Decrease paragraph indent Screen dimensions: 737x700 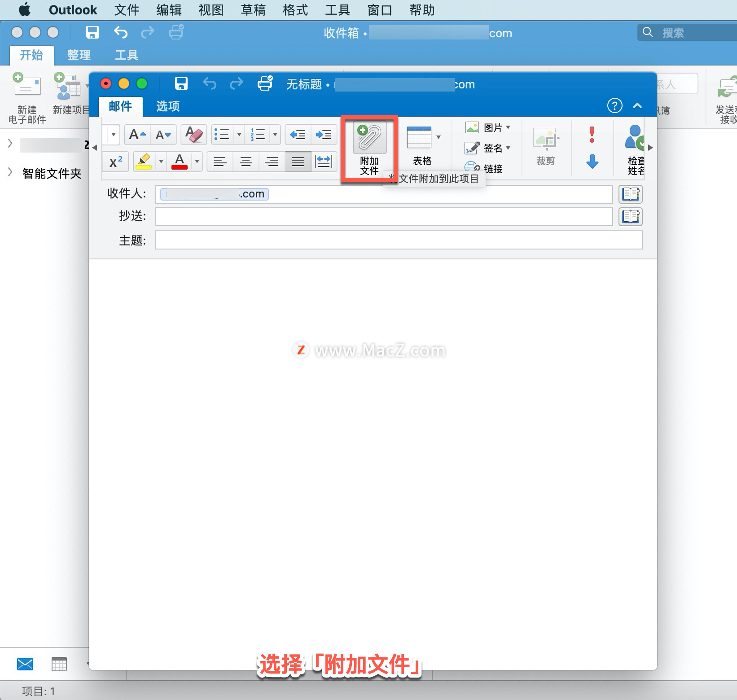point(298,135)
